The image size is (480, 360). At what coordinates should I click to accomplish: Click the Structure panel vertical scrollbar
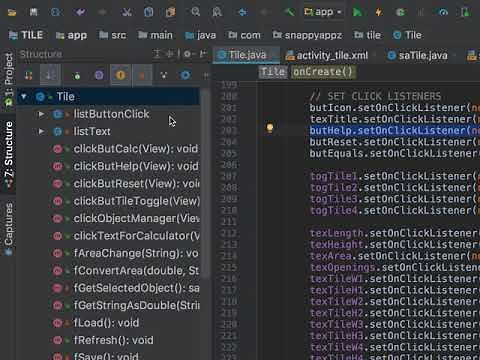click(x=206, y=183)
